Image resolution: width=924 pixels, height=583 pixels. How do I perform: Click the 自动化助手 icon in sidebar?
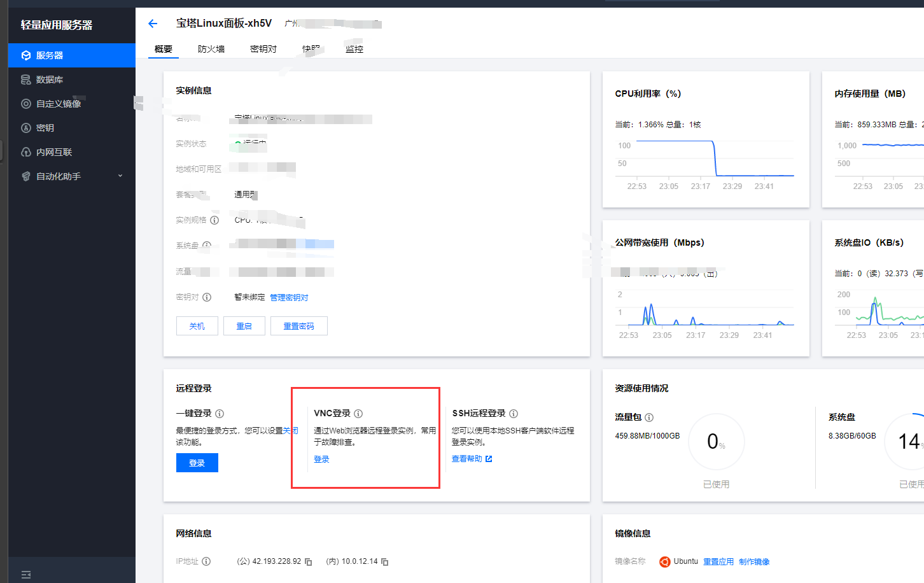[x=26, y=176]
